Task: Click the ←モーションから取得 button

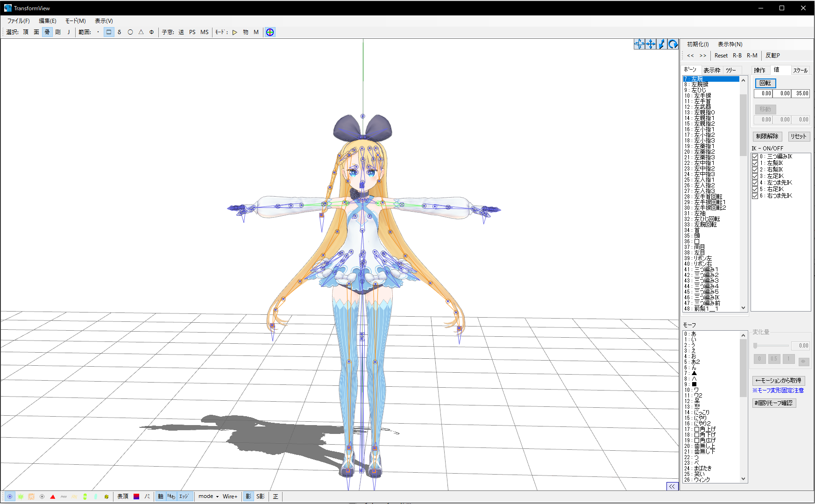Action: 779,381
